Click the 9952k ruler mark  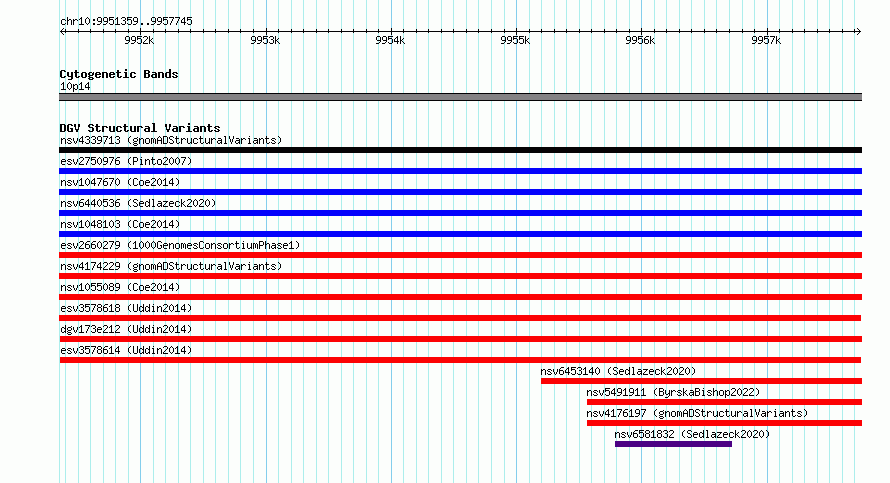[139, 40]
